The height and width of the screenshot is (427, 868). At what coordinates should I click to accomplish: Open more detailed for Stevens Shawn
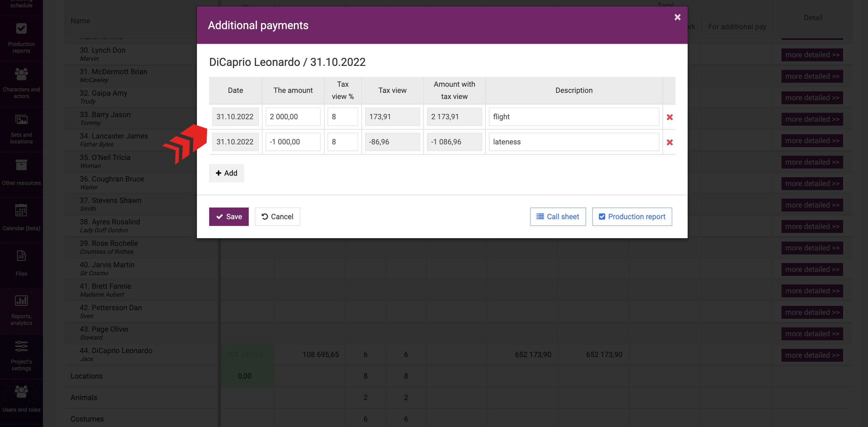pyautogui.click(x=812, y=205)
